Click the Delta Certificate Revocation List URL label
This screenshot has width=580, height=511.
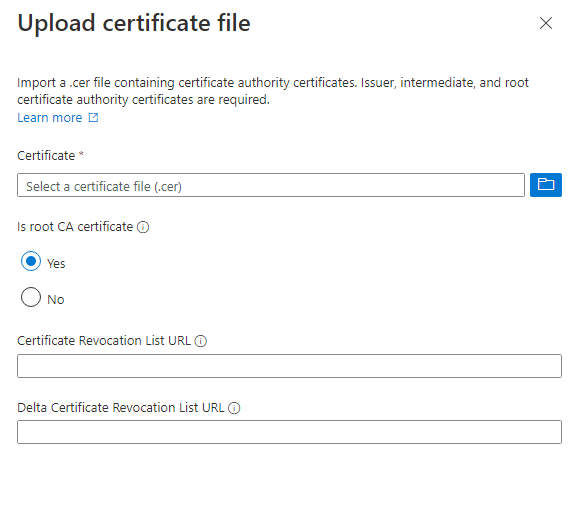point(121,407)
